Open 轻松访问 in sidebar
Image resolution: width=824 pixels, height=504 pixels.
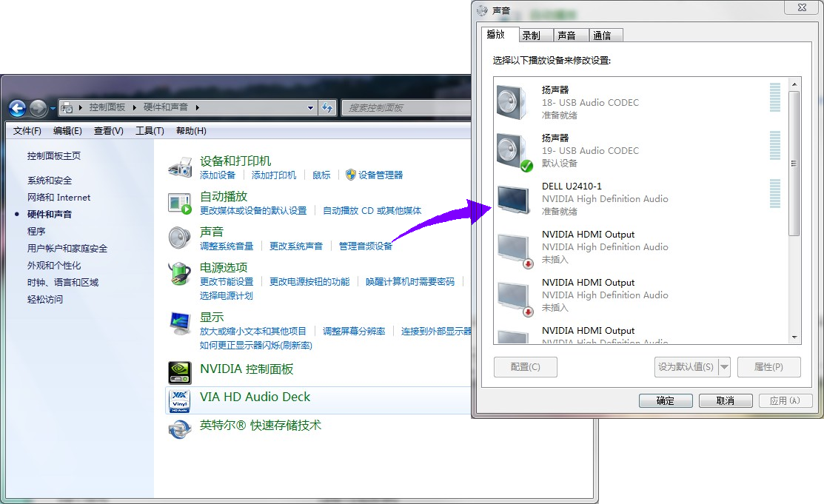click(44, 299)
